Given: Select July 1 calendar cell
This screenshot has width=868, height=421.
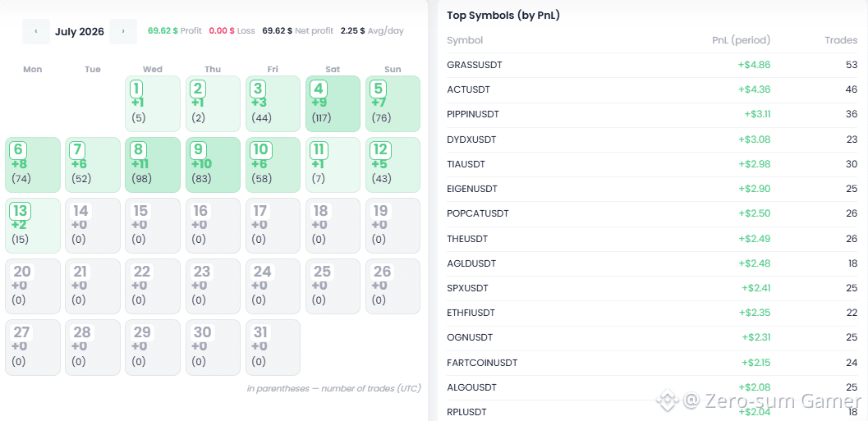Looking at the screenshot, I should pyautogui.click(x=153, y=104).
